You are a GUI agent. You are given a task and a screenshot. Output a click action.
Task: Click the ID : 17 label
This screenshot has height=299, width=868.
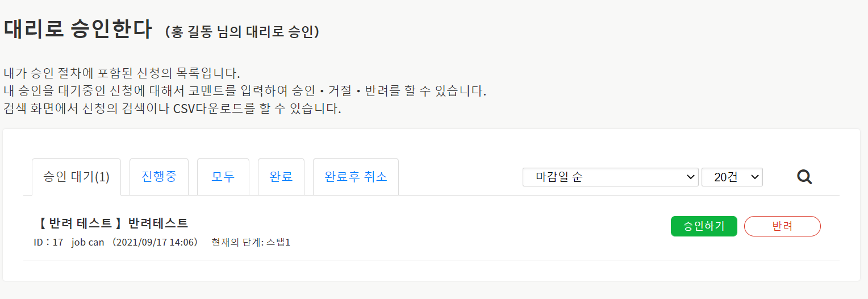click(x=48, y=243)
